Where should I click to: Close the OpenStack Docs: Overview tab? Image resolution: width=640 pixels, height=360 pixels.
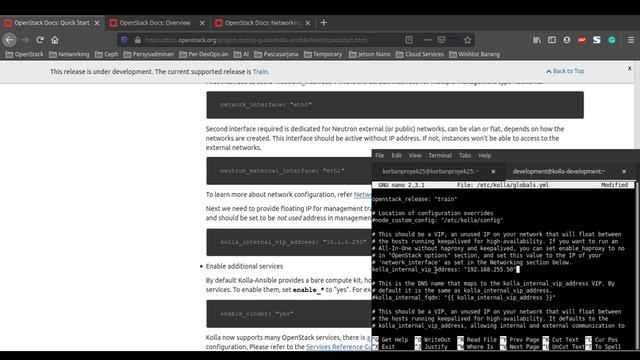202,23
